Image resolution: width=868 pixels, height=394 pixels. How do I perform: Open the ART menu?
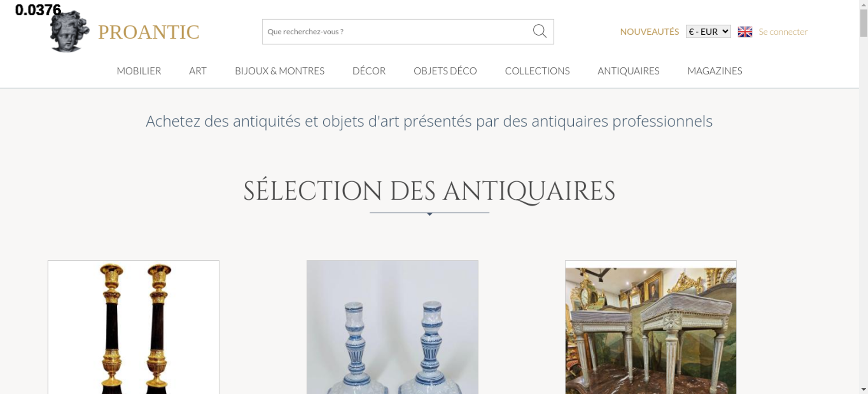pyautogui.click(x=198, y=71)
